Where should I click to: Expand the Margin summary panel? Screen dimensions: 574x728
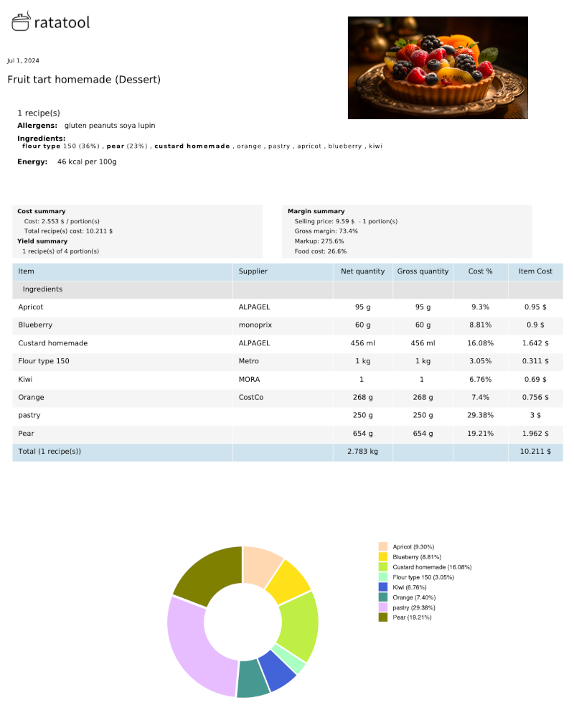pos(317,211)
